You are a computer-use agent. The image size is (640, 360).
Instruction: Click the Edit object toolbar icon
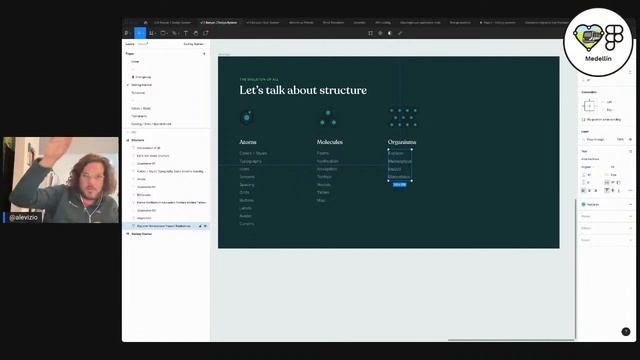click(370, 33)
